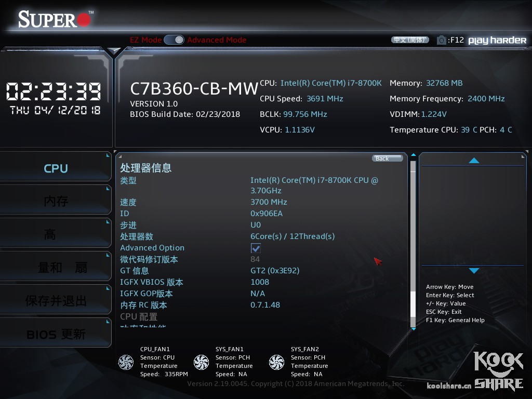Toggle the EZ Mode / Advanced Mode switch
This screenshot has height=399, width=532.
click(x=174, y=40)
